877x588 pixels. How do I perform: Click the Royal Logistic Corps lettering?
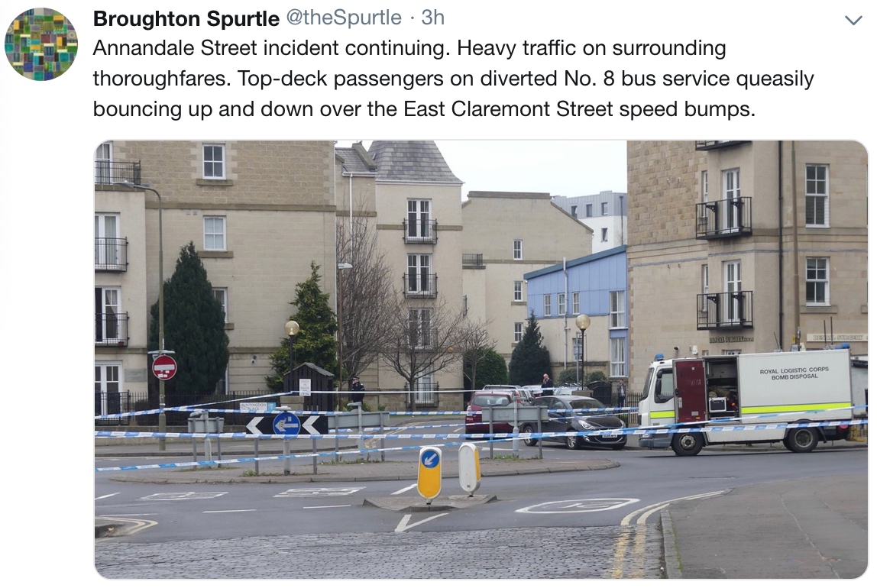coord(794,373)
